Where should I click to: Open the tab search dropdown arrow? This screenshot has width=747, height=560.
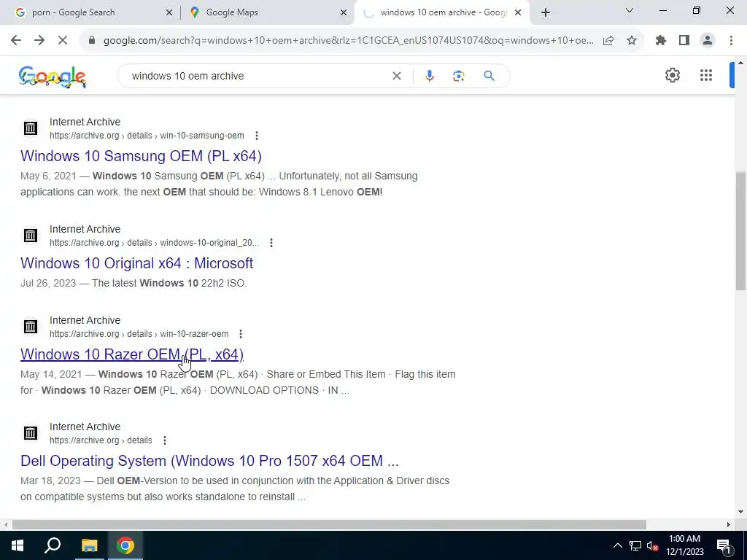tap(630, 10)
